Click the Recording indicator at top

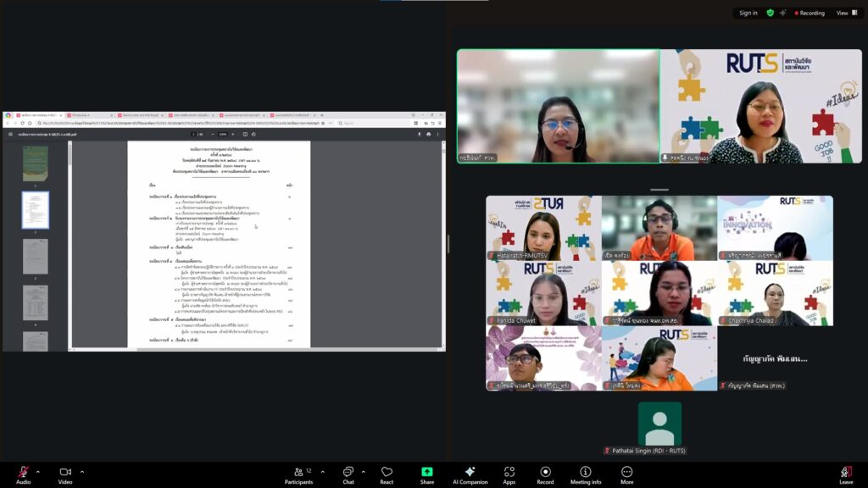[806, 13]
